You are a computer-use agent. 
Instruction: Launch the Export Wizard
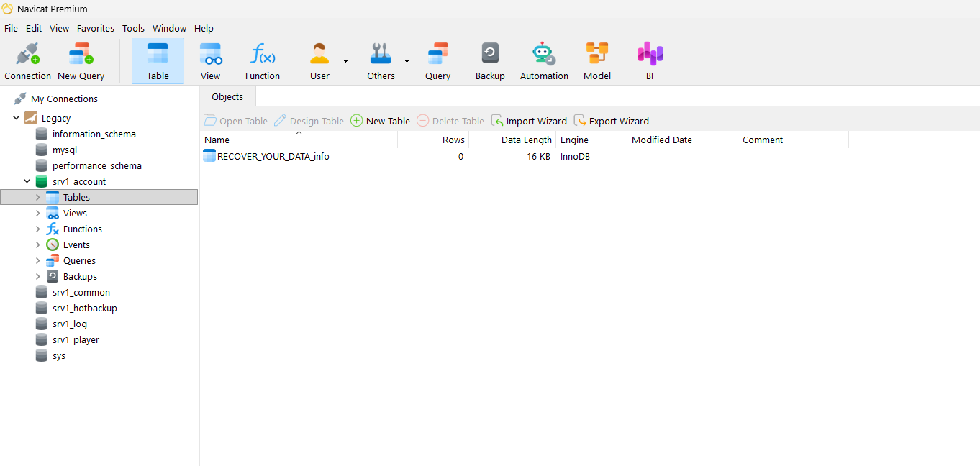(612, 121)
